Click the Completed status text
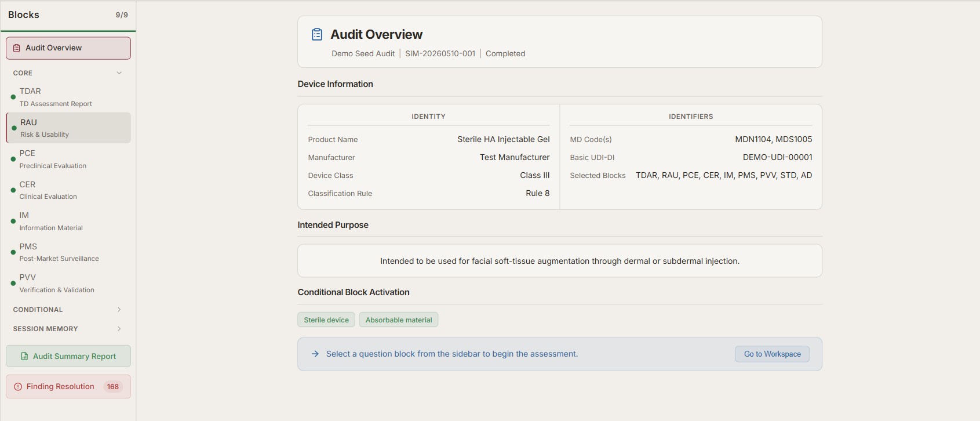Viewport: 980px width, 421px height. (x=505, y=53)
